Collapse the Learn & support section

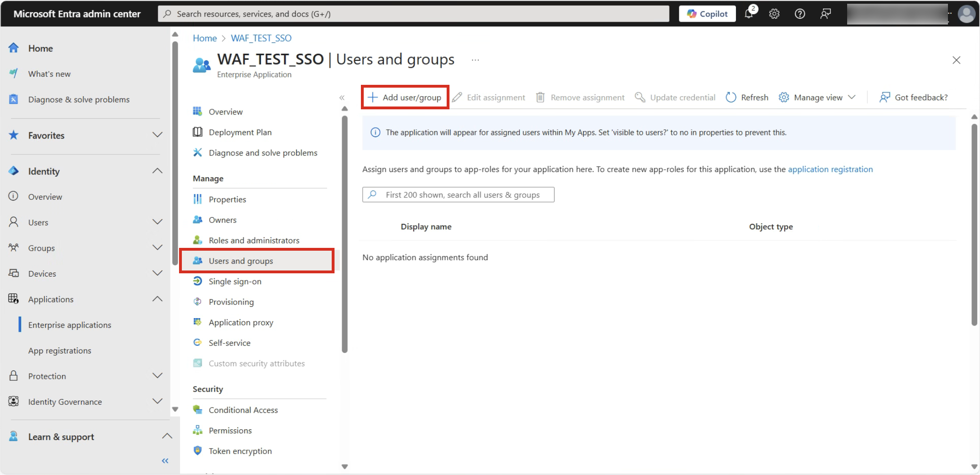(167, 436)
